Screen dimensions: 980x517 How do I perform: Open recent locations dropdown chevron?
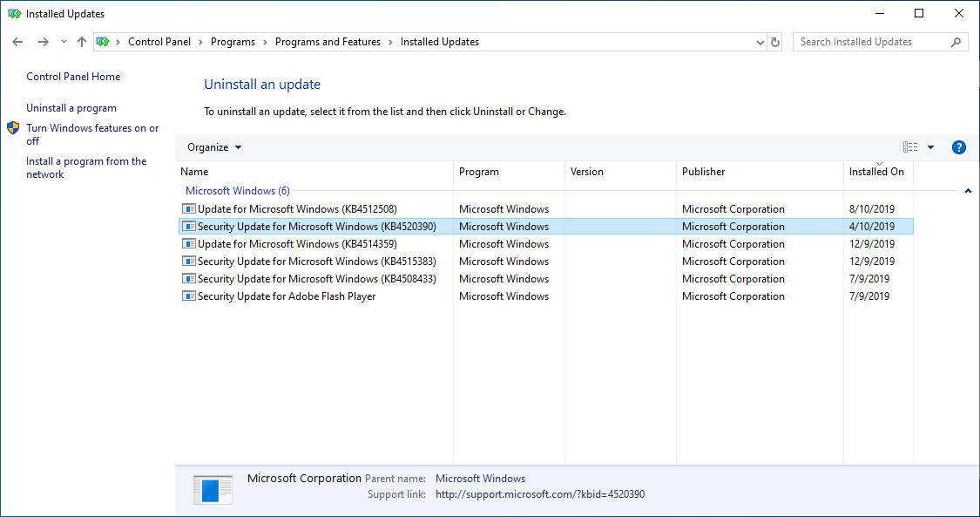click(x=63, y=42)
